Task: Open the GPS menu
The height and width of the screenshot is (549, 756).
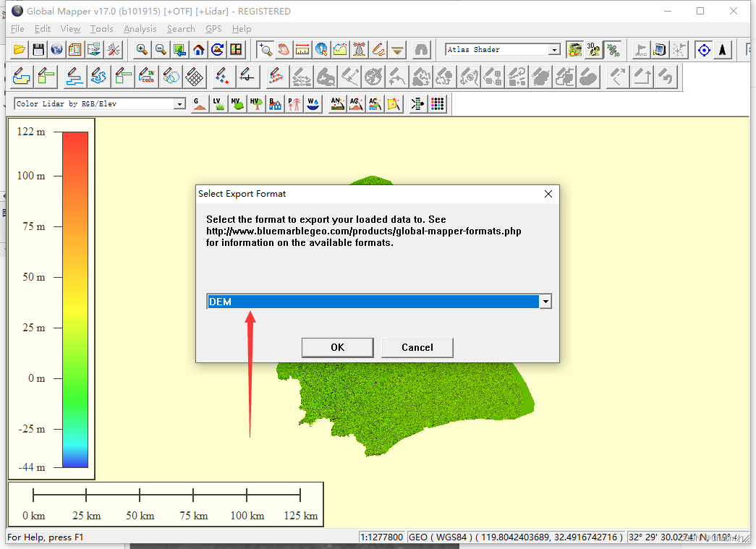Action: pos(213,29)
